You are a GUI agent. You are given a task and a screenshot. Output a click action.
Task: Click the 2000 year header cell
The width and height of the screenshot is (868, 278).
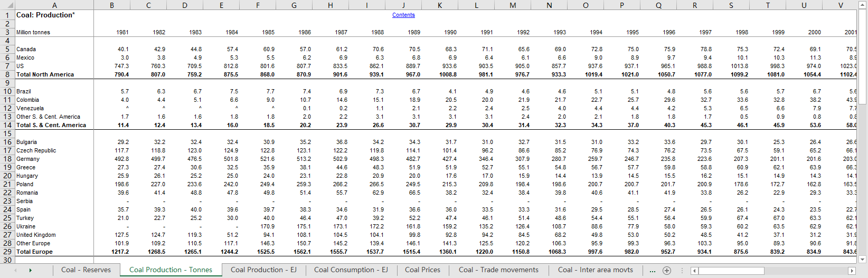[x=815, y=32]
